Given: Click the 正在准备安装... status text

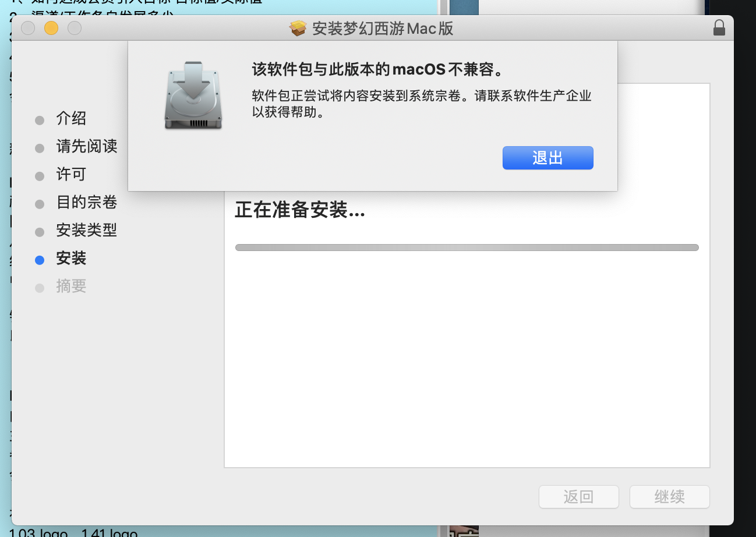Looking at the screenshot, I should point(300,210).
